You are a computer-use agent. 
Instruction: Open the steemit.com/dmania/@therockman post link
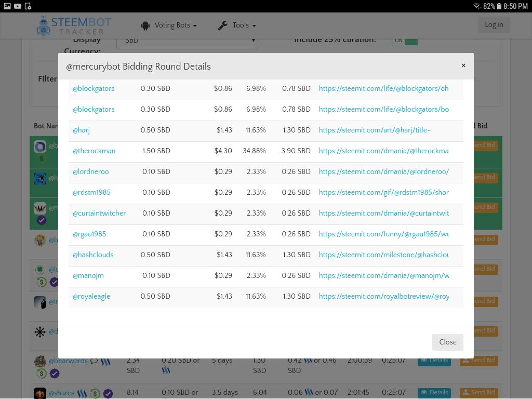pos(384,151)
